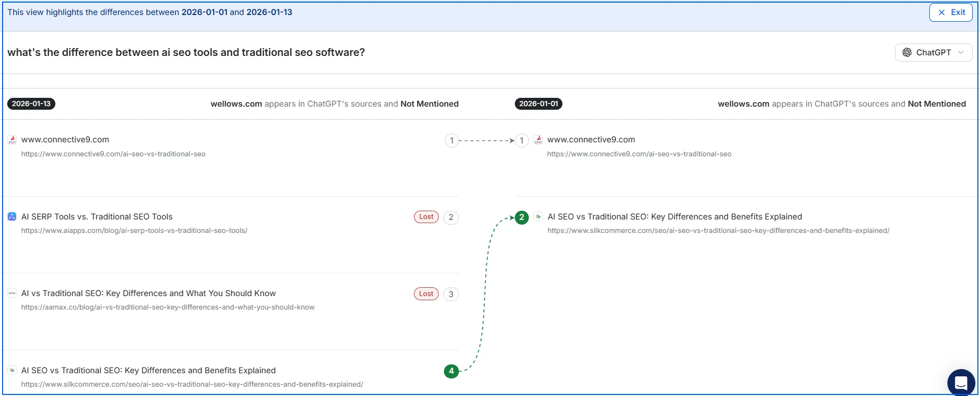Image resolution: width=980 pixels, height=396 pixels.
Task: Select the 2026-01-13 date pill
Action: pyautogui.click(x=31, y=104)
